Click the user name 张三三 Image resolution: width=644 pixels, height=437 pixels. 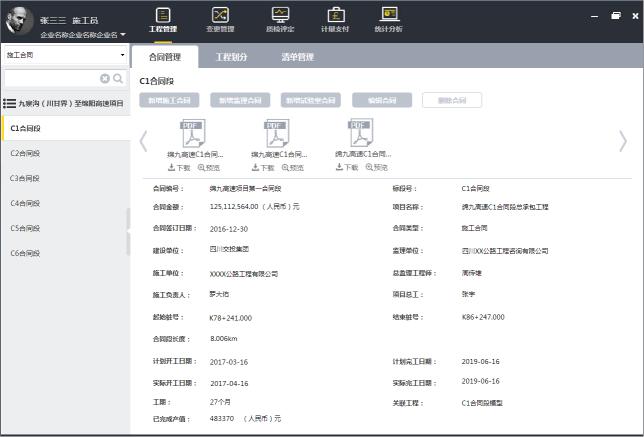click(x=53, y=20)
